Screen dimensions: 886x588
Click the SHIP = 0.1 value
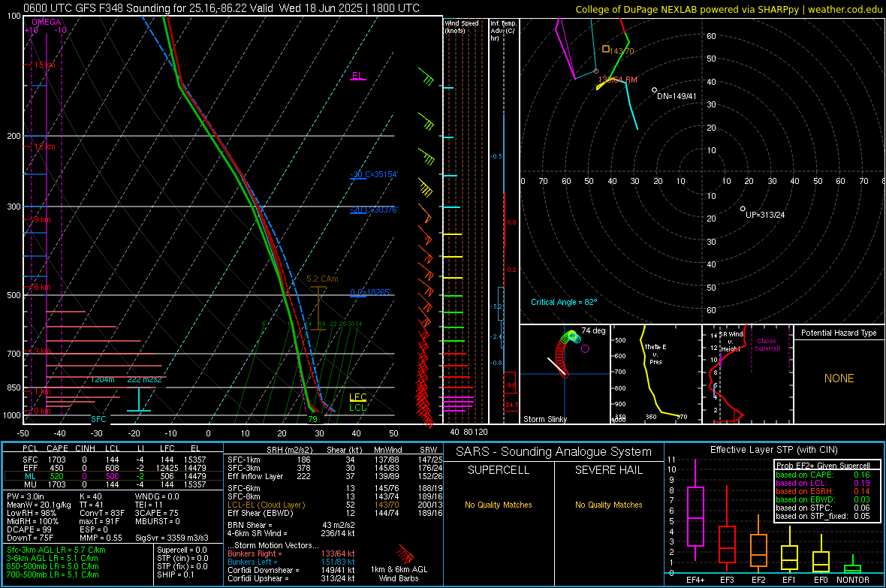[x=175, y=574]
